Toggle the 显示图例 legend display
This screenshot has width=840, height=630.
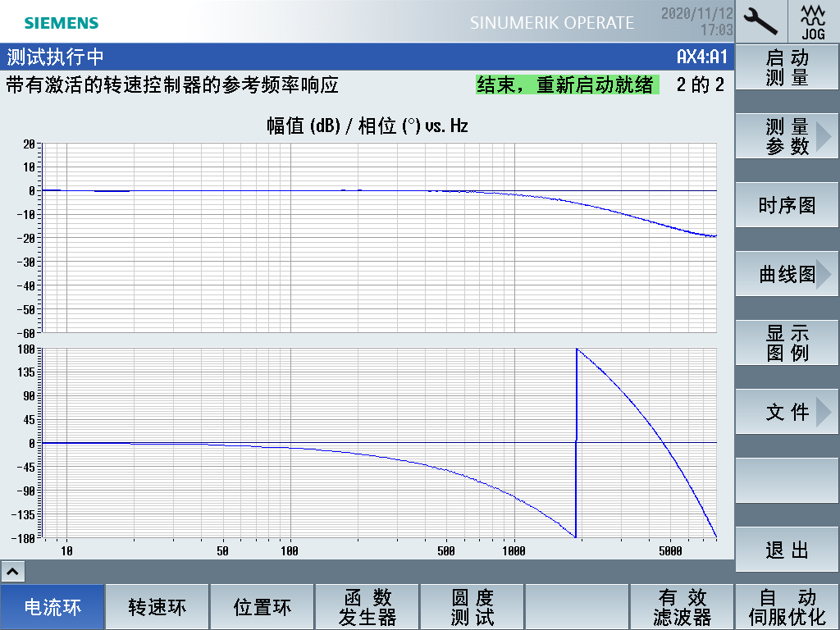tap(787, 343)
